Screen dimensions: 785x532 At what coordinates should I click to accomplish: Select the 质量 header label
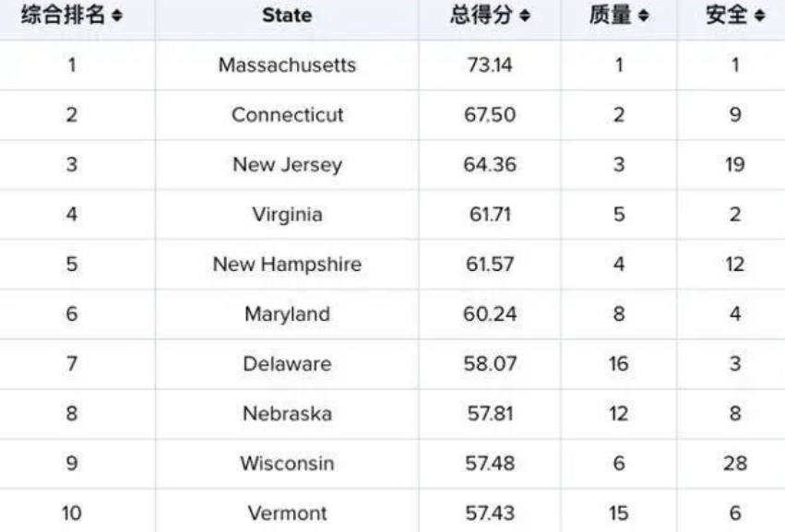611,15
